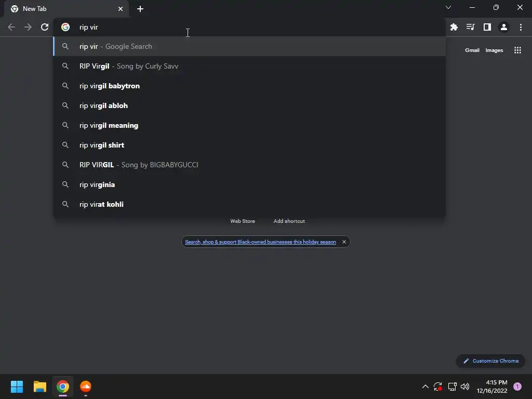Open Chrome three-dot menu
This screenshot has height=399, width=532.
(x=521, y=27)
